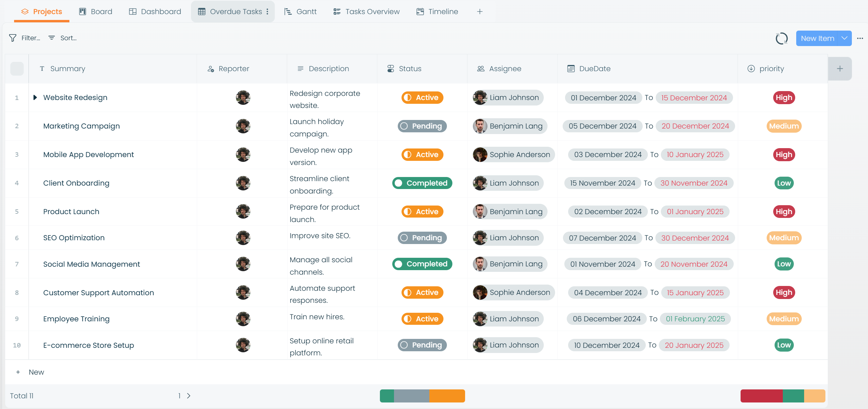Click the Assignee people icon

click(x=481, y=69)
